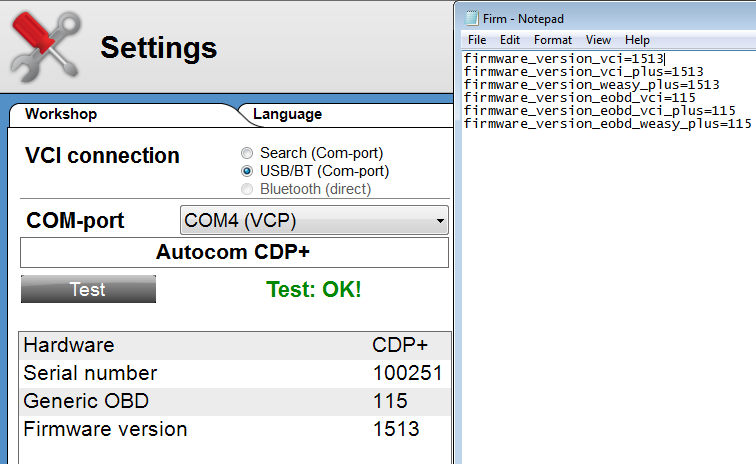Image resolution: width=756 pixels, height=464 pixels.
Task: Click the Firm - Notepad title bar
Action: coord(605,19)
